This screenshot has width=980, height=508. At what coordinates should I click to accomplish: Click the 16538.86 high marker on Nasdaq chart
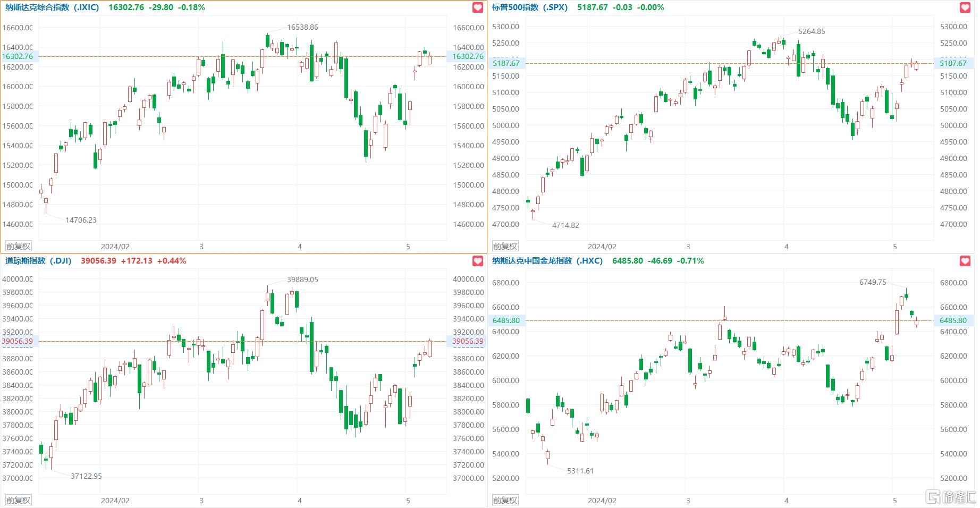(x=302, y=27)
